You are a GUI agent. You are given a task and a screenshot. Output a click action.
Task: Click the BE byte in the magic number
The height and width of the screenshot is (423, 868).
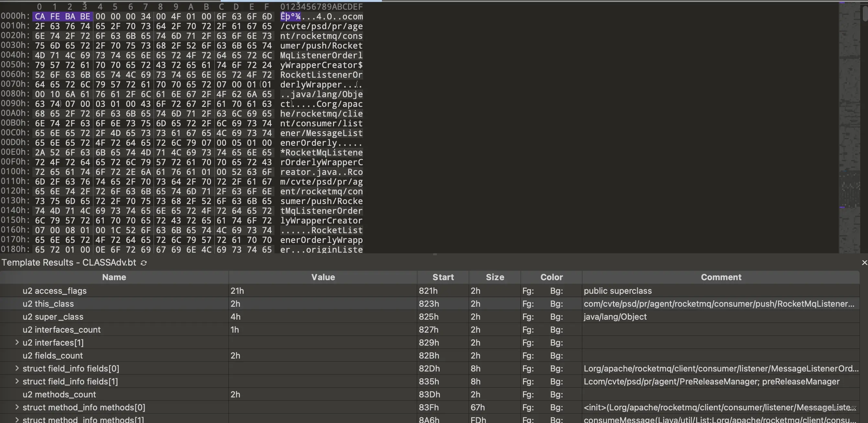point(85,17)
